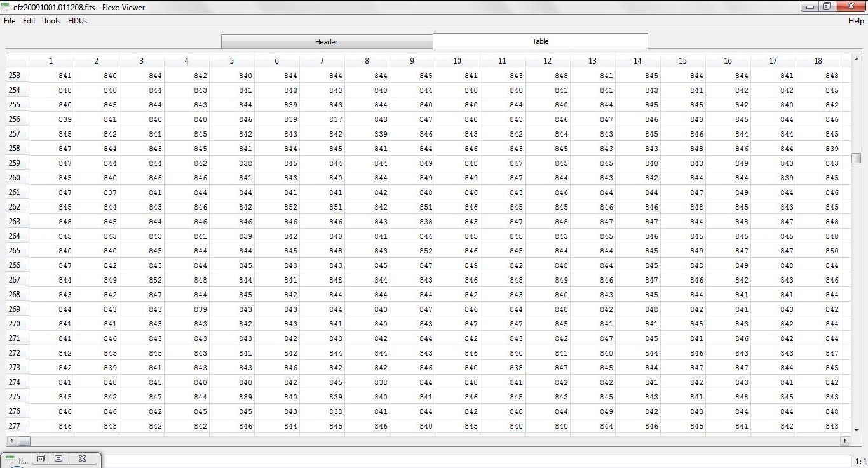Click row 260 column 17 cell 839
The height and width of the screenshot is (468, 868).
773,178
